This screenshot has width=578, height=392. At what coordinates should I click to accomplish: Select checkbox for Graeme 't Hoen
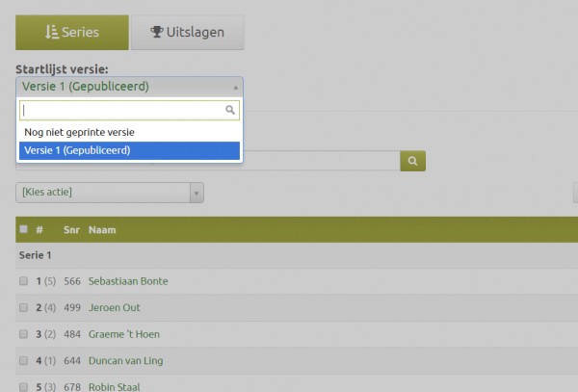pos(23,334)
